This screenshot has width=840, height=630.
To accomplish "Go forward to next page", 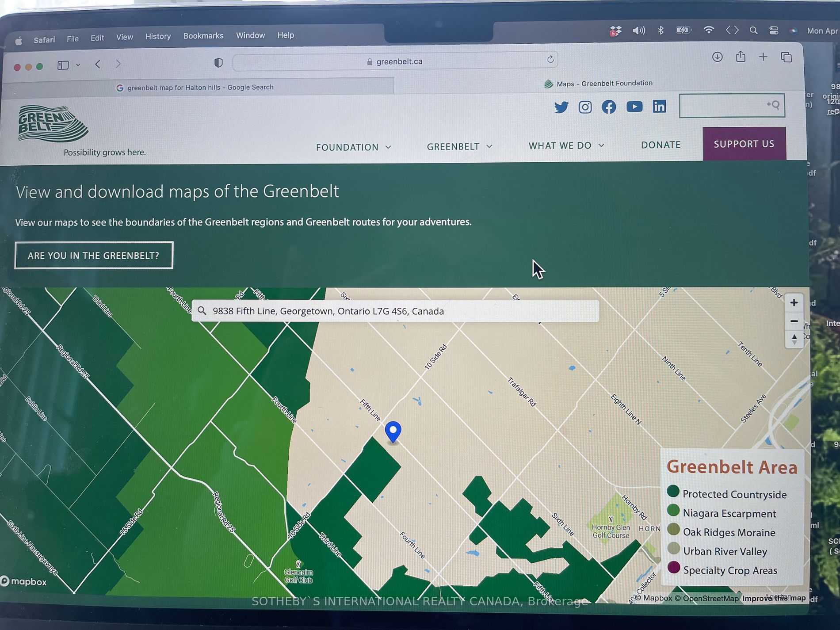I will pyautogui.click(x=118, y=64).
